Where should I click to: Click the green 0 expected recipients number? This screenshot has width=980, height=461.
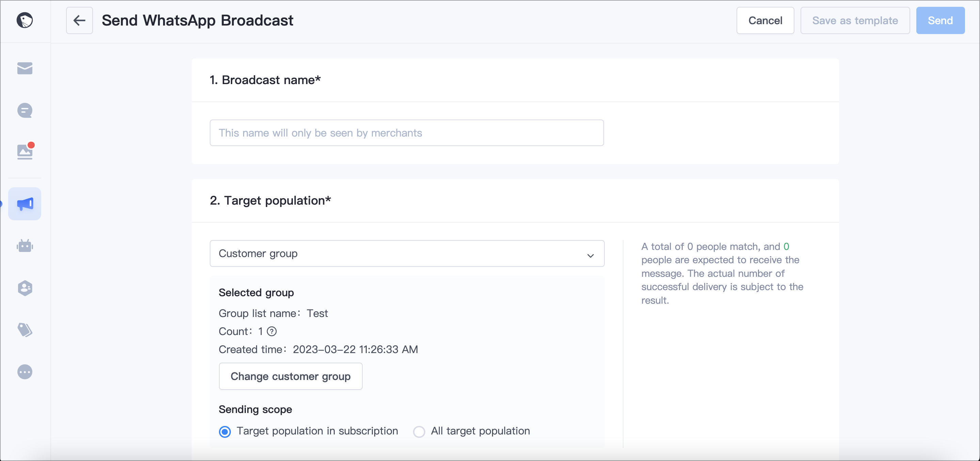click(x=786, y=247)
